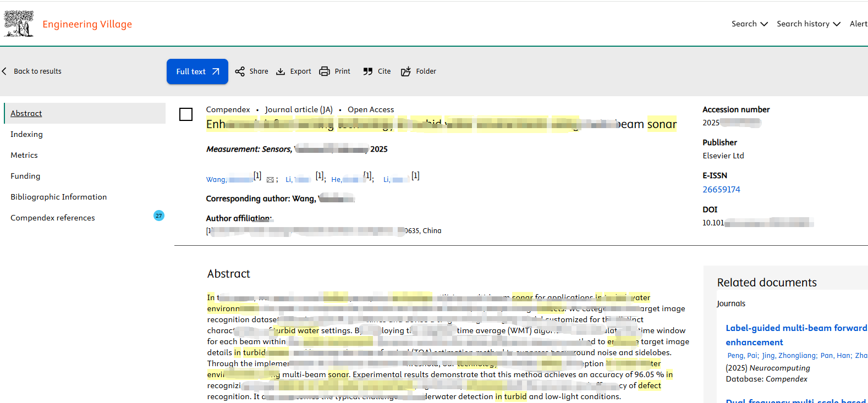This screenshot has height=403, width=868.
Task: Select the Metrics section tab
Action: point(24,155)
